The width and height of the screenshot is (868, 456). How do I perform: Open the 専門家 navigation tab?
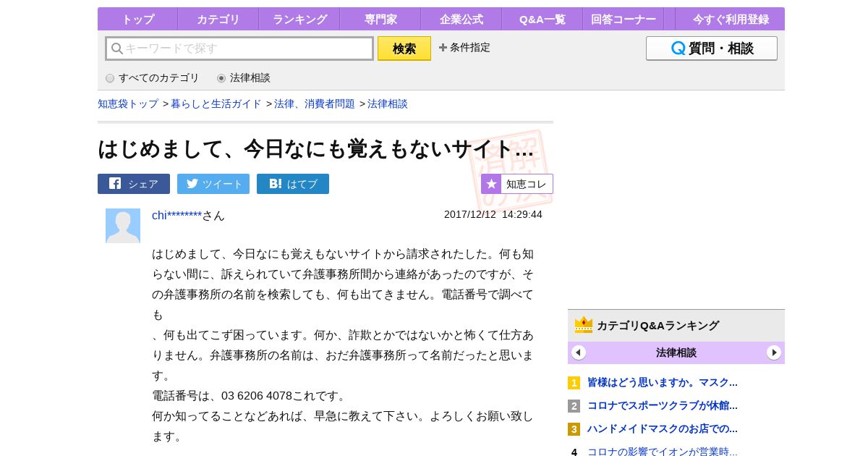pyautogui.click(x=380, y=20)
